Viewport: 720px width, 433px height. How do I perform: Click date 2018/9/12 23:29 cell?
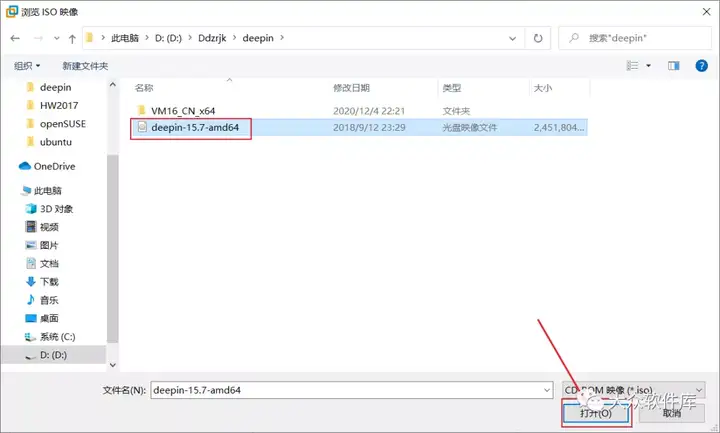pyautogui.click(x=369, y=128)
